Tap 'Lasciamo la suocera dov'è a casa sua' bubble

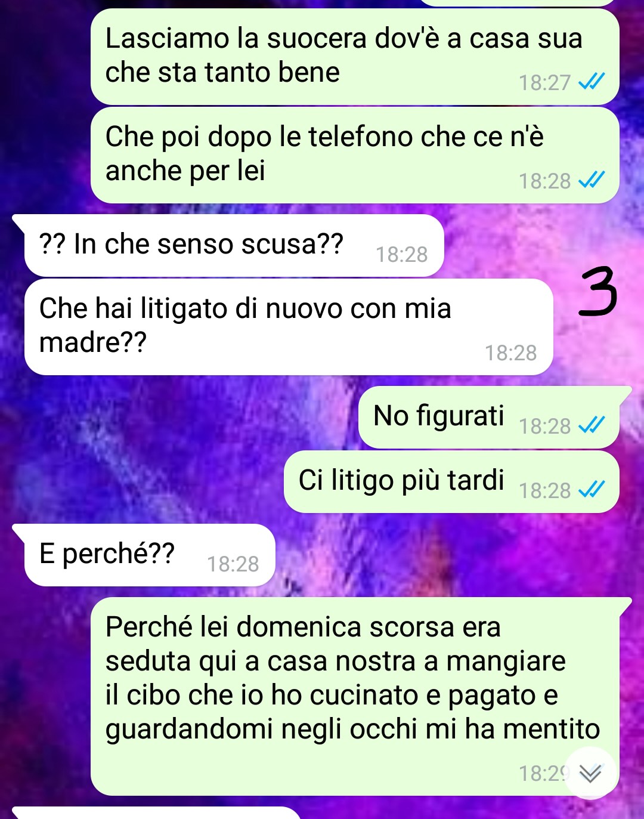pyautogui.click(x=355, y=57)
